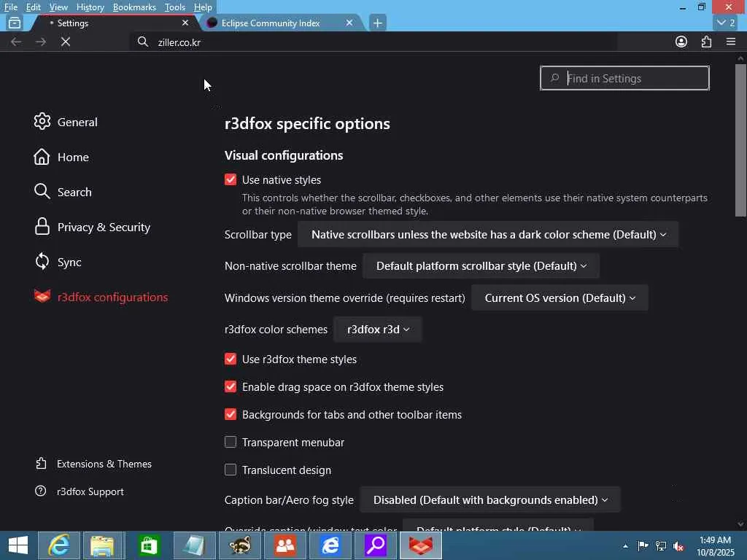Uncheck Backgrounds for tabs and toolbar items
The height and width of the screenshot is (560, 747).
(231, 414)
